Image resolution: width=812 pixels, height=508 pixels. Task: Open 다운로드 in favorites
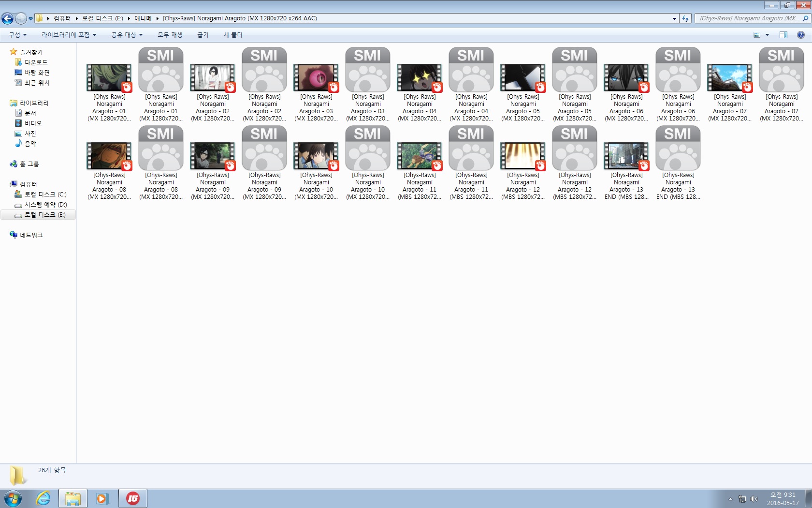(x=31, y=62)
